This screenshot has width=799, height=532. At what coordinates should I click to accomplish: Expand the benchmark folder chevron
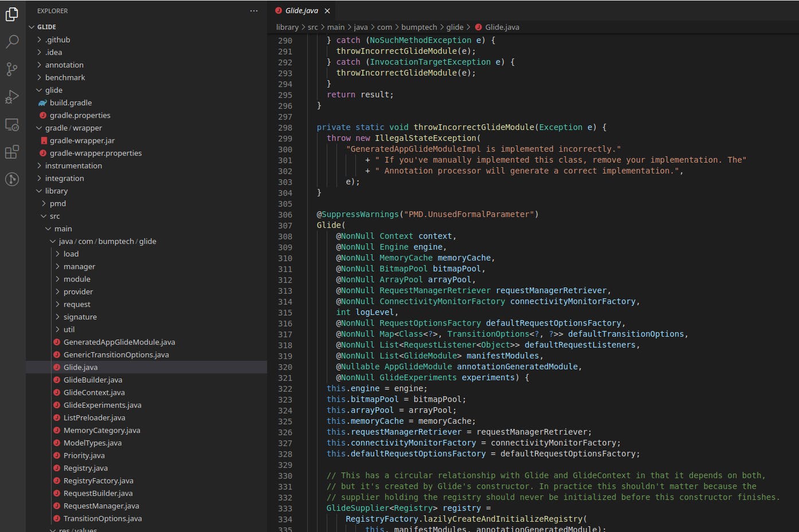pyautogui.click(x=39, y=78)
